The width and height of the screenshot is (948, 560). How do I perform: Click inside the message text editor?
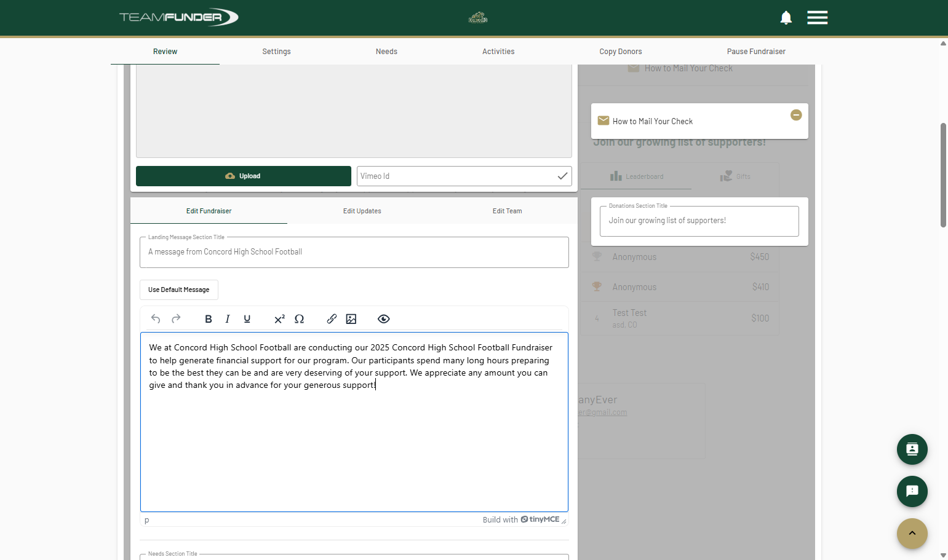click(x=354, y=422)
